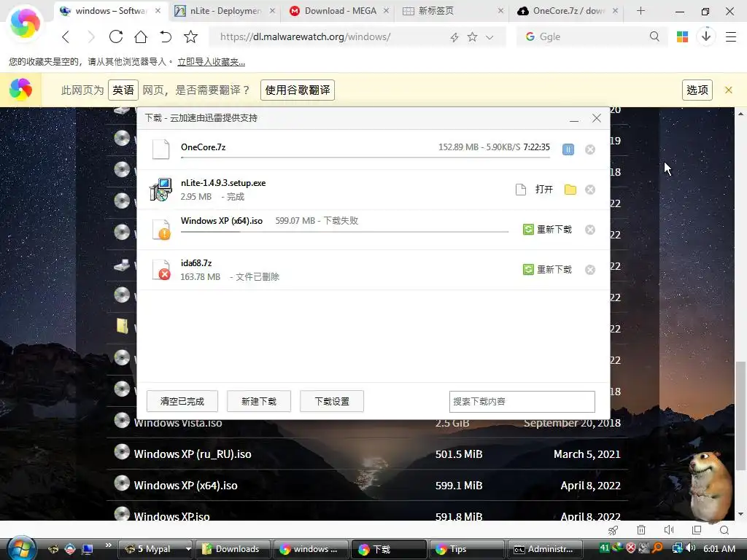Select the windows – Software tab
The image size is (747, 560).
[x=111, y=10]
